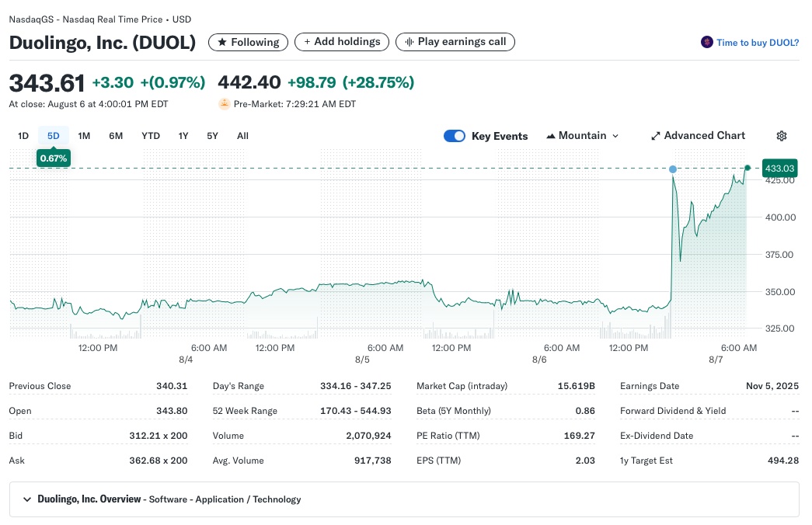Viewport: 812px width, 525px height.
Task: Click the PE Ratio (TTM) value 169.27
Action: coord(579,436)
